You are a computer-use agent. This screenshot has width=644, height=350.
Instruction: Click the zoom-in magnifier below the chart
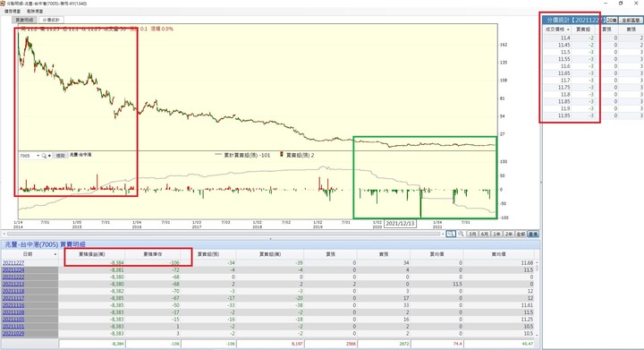point(451,234)
